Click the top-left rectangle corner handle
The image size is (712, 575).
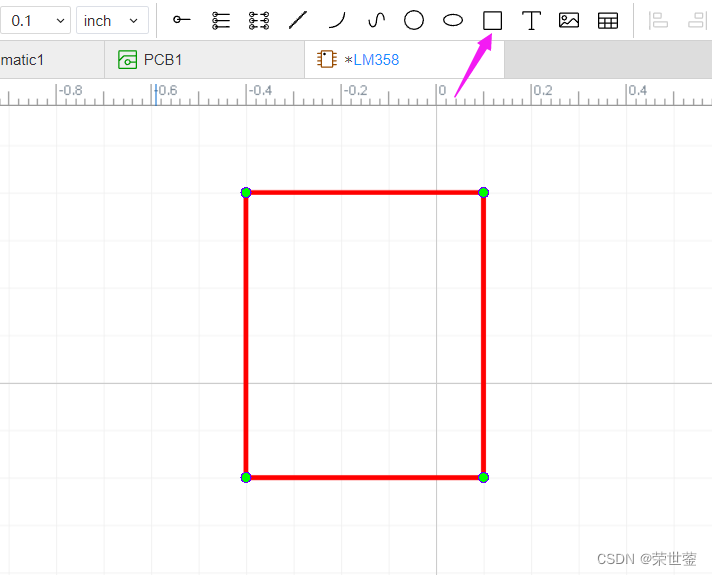point(246,193)
